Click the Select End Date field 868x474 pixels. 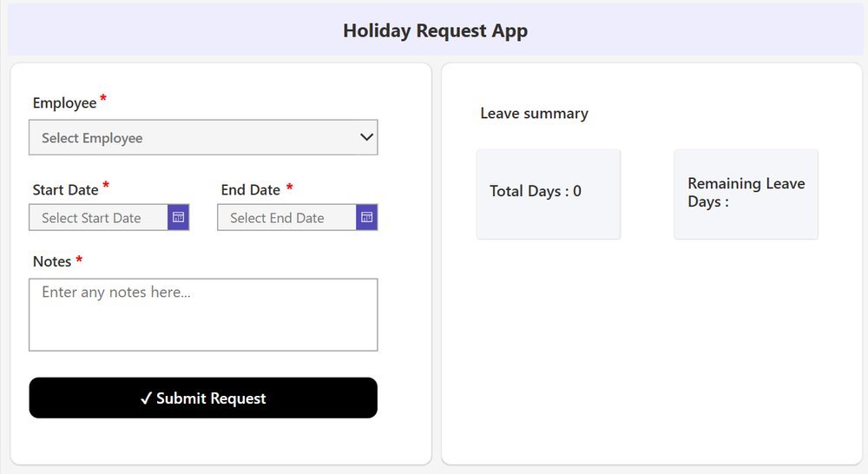pos(286,218)
